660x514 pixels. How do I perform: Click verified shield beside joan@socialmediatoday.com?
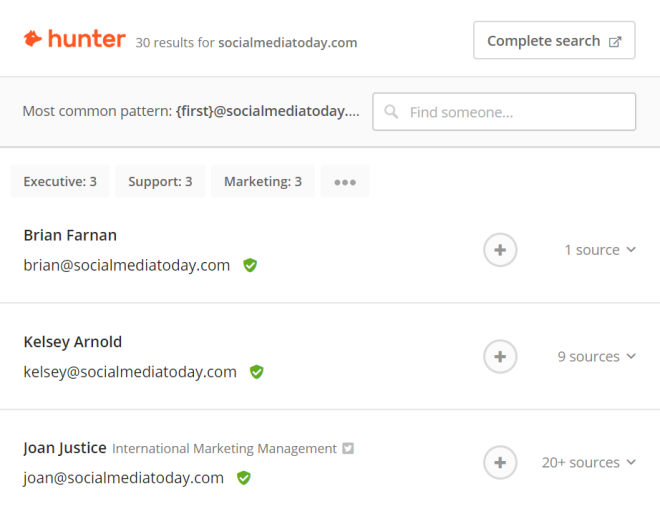(244, 478)
